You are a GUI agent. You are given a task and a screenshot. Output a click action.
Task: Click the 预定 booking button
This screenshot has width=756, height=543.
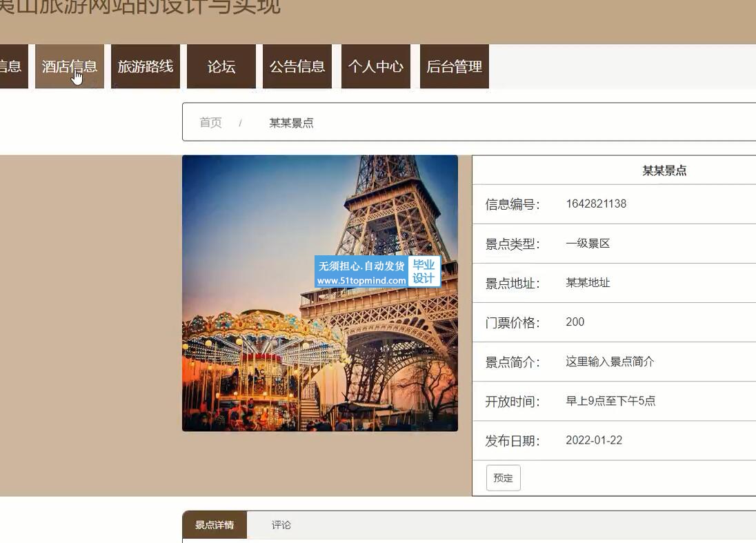coord(504,478)
